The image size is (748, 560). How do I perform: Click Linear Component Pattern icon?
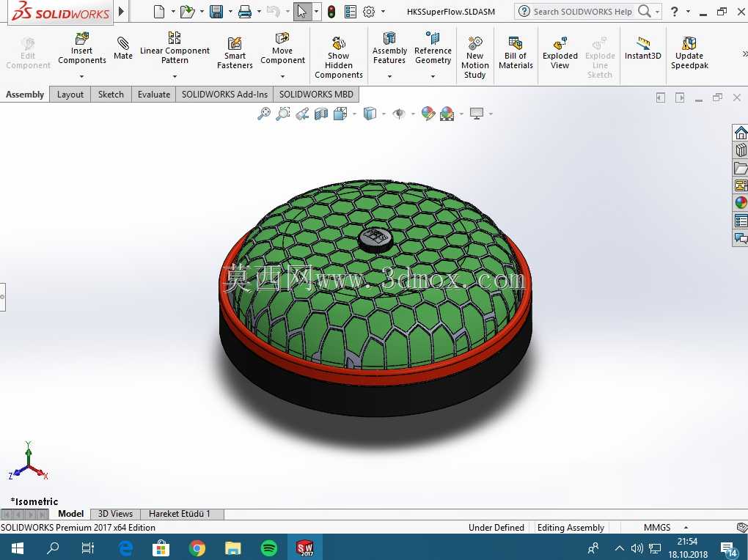(175, 38)
